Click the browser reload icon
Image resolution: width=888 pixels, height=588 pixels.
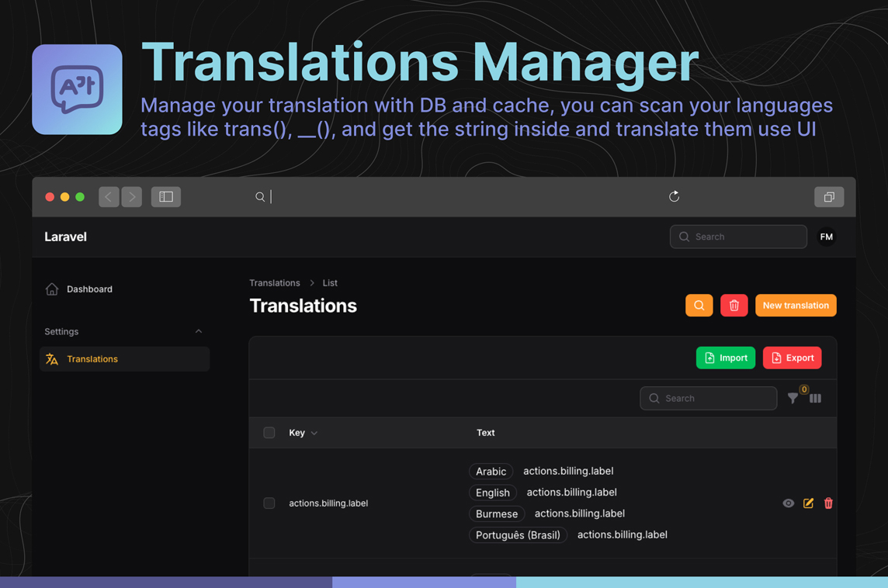[x=674, y=197]
